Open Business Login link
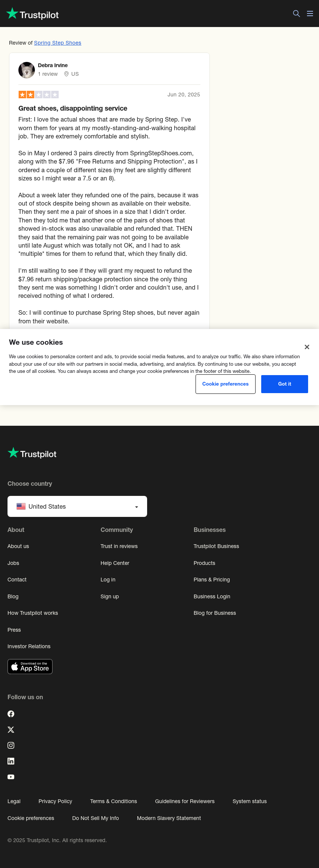 212,596
